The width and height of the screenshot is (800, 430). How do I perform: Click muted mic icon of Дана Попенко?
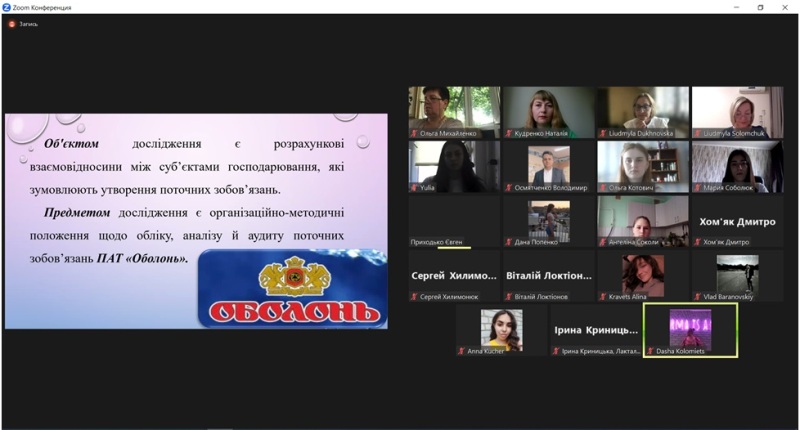(x=509, y=242)
